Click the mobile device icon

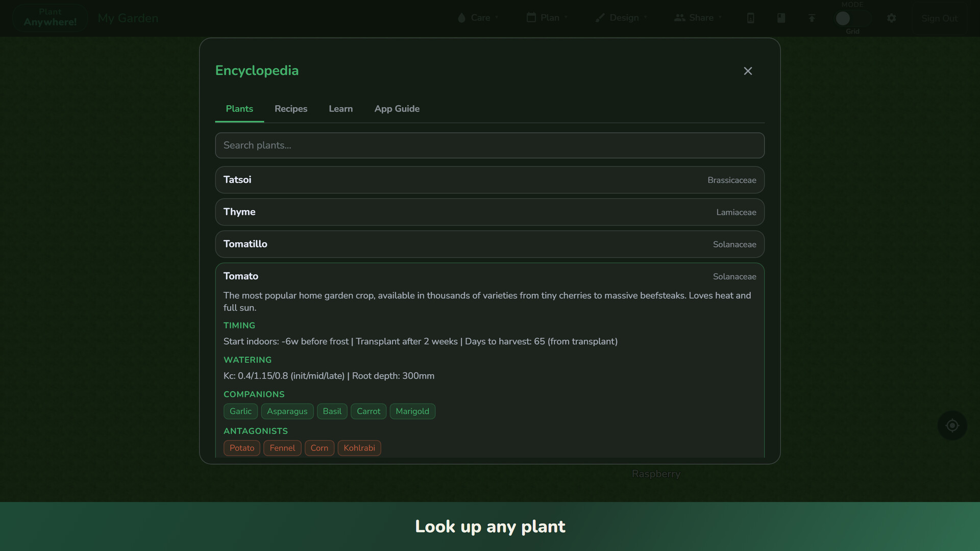point(750,18)
